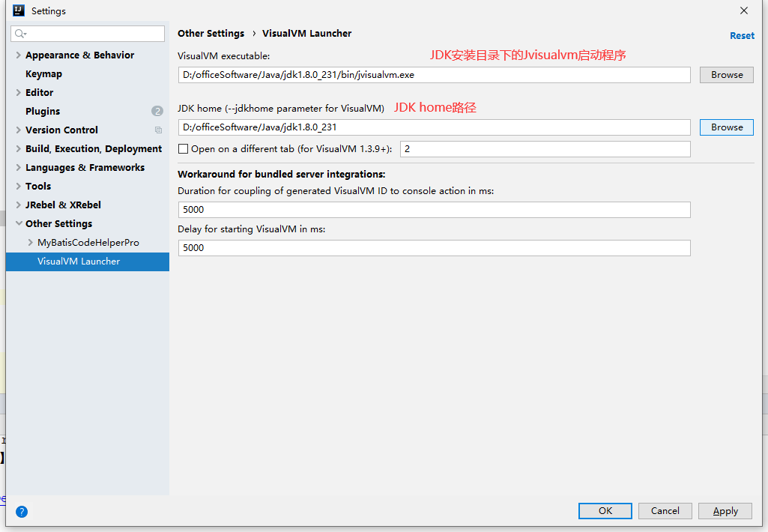768x532 pixels.
Task: Click the help question mark icon
Action: (22, 512)
